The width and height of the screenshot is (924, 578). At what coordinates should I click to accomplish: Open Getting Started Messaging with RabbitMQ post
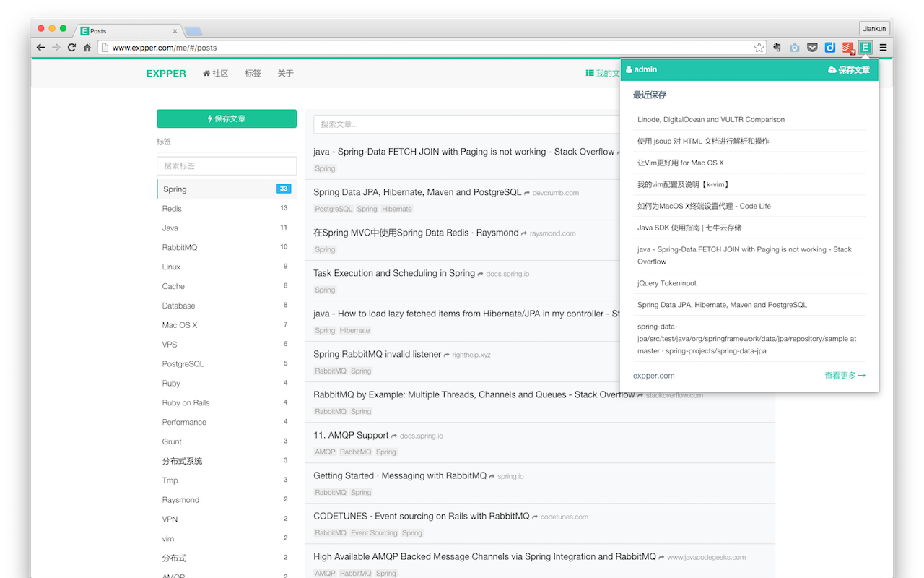[x=400, y=475]
